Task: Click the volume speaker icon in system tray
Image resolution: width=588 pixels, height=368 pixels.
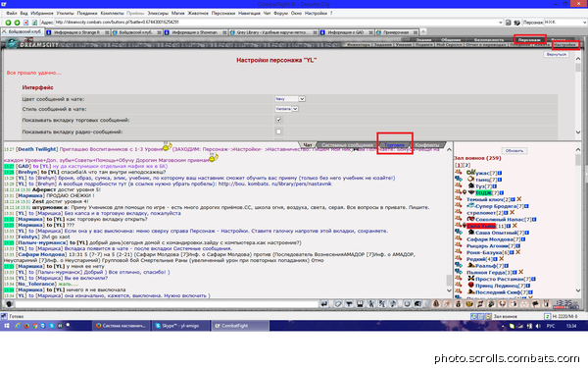Action: click(538, 326)
